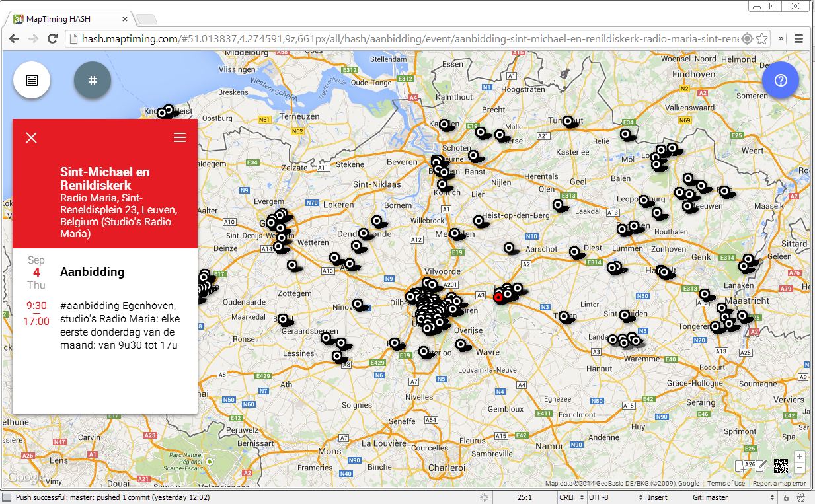815x504 pixels.
Task: Show hidden extensions via the chevron
Action: pos(782,38)
